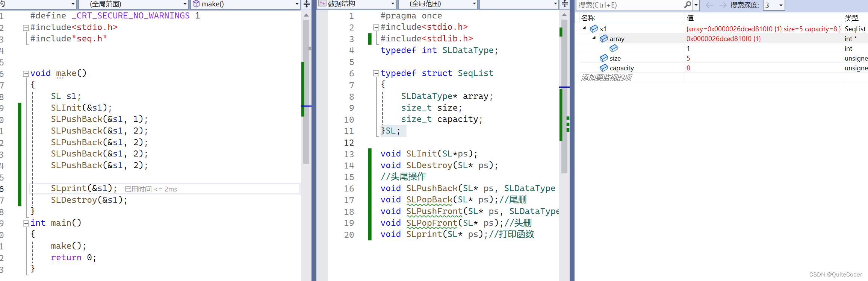Click the SL s1; declaration line
The height and width of the screenshot is (281, 868).
(x=66, y=96)
